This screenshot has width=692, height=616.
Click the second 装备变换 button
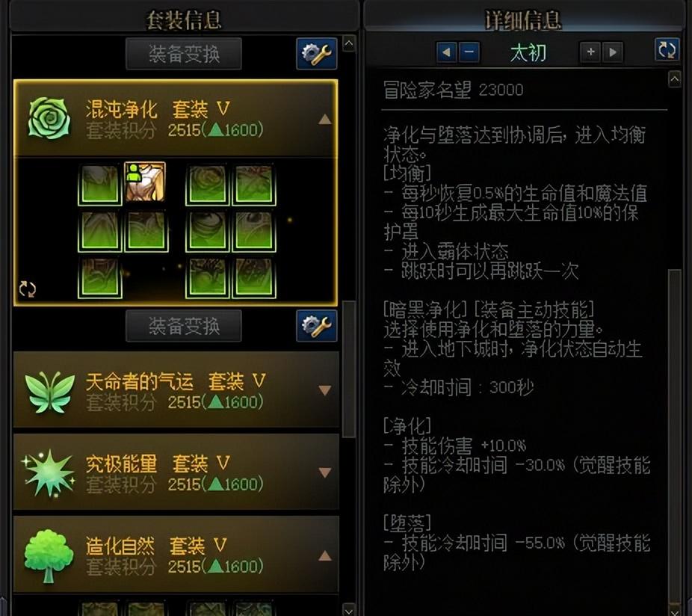pyautogui.click(x=184, y=326)
